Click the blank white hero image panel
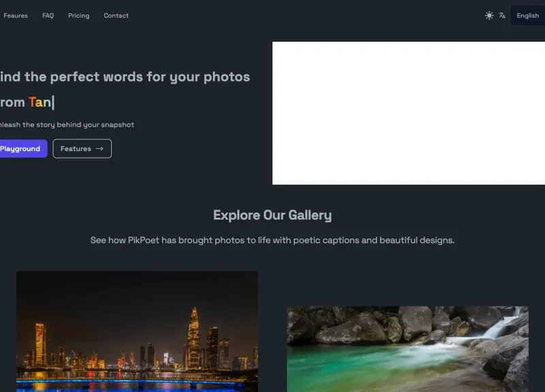 coord(409,113)
